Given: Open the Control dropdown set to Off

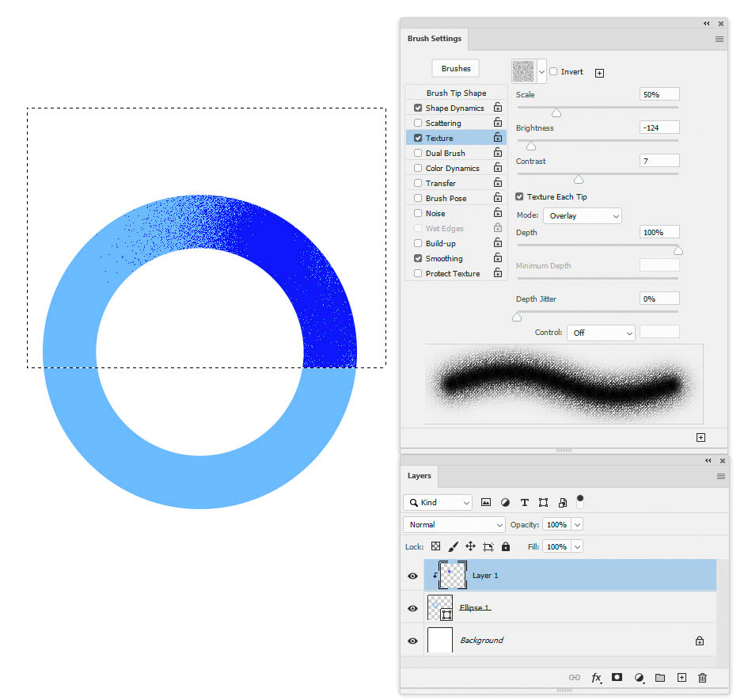Looking at the screenshot, I should coord(600,332).
